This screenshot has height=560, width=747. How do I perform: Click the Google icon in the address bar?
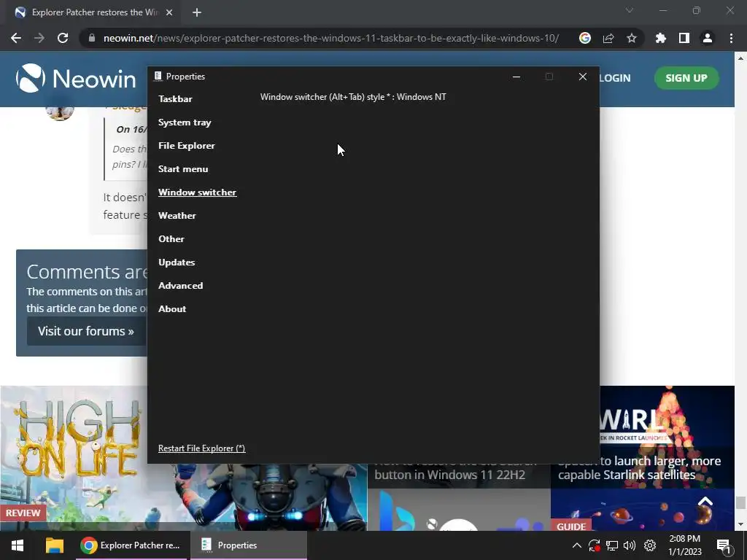[x=585, y=38]
